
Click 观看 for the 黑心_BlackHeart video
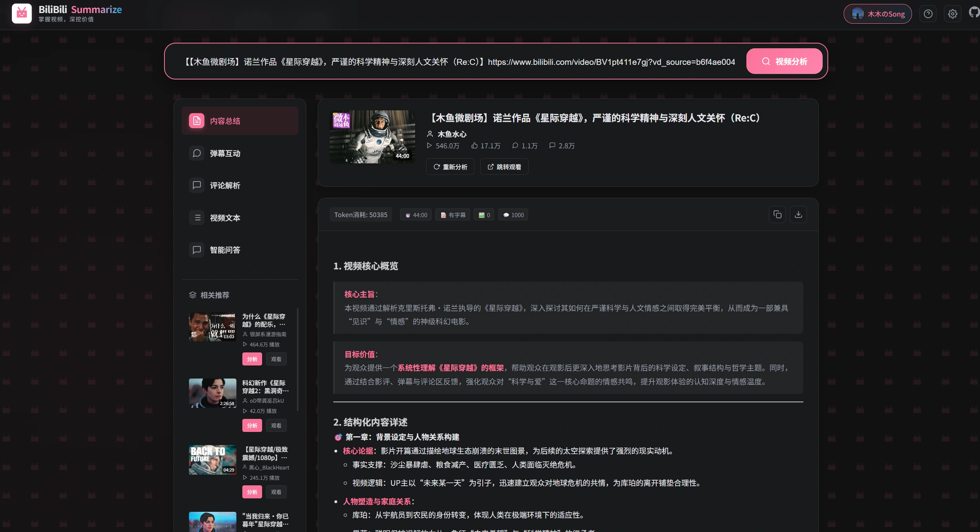(x=276, y=492)
